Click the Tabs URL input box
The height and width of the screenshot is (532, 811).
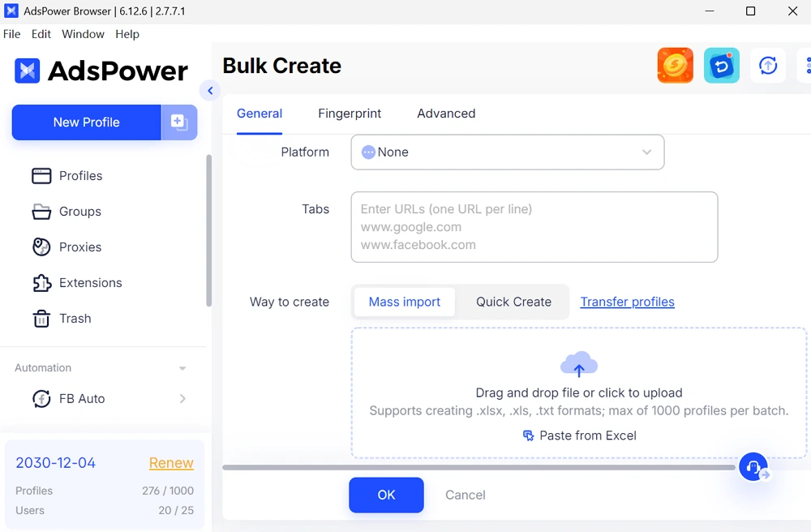534,227
